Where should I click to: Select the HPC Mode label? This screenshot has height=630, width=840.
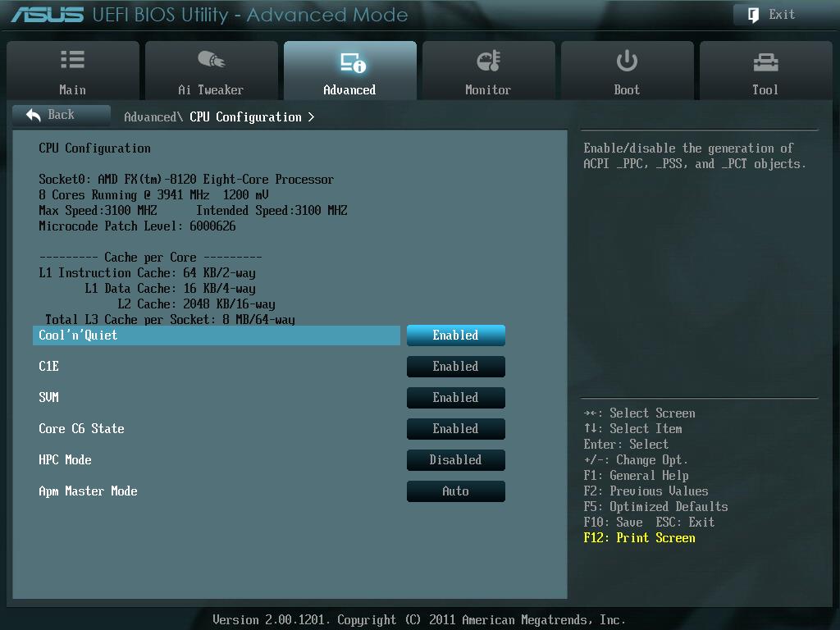click(65, 459)
